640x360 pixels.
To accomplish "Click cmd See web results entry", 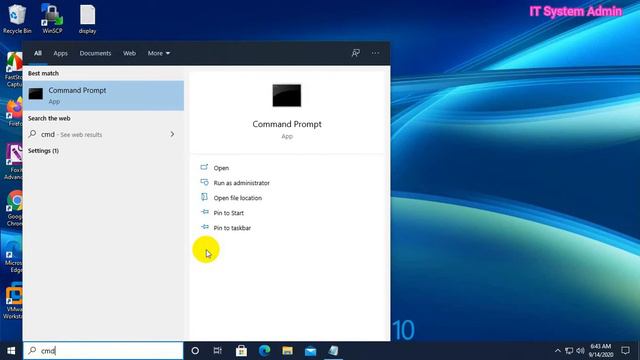I will pos(103,134).
